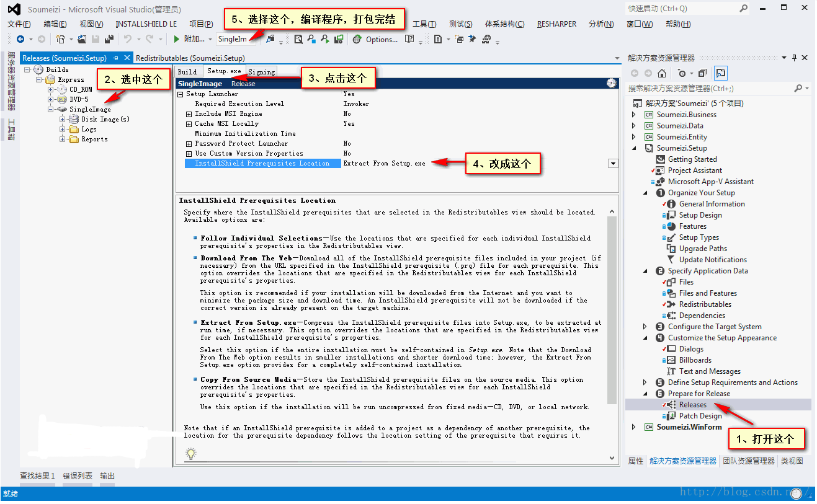The height and width of the screenshot is (504, 817).
Task: Expand the Include MSI Engine property
Action: pyautogui.click(x=189, y=114)
